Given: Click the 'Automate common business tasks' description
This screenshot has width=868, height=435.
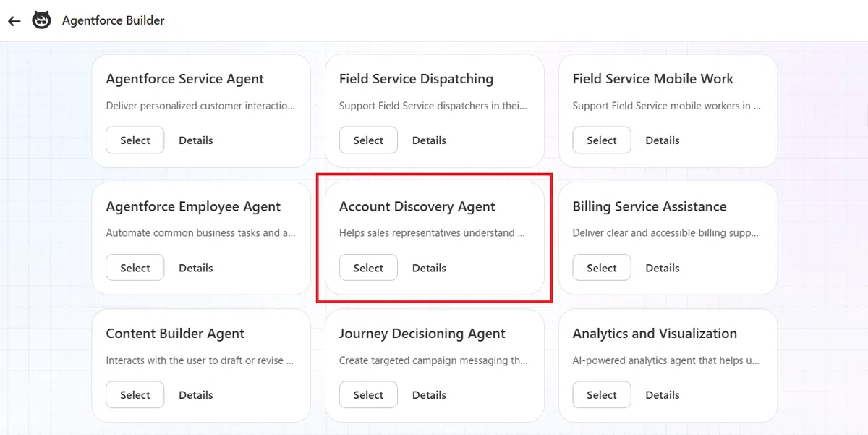Looking at the screenshot, I should point(200,233).
